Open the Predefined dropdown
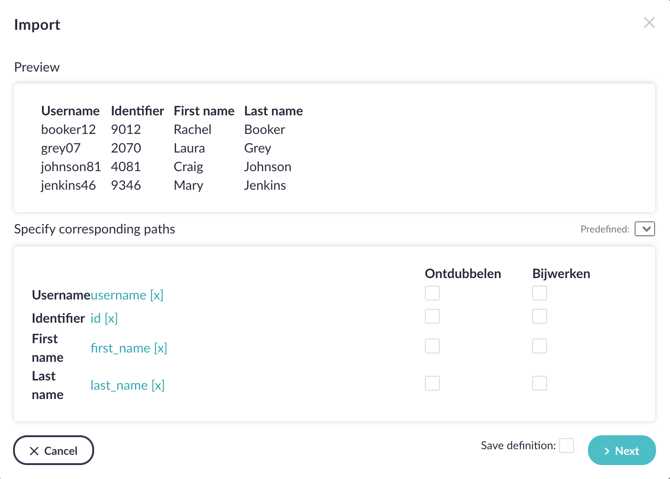Viewport: 670px width, 479px height. (645, 229)
